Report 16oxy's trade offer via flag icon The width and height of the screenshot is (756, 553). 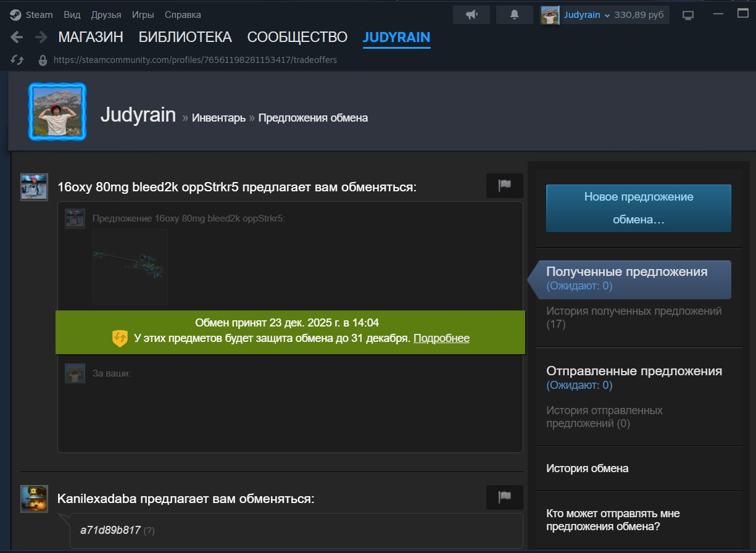[x=504, y=185]
